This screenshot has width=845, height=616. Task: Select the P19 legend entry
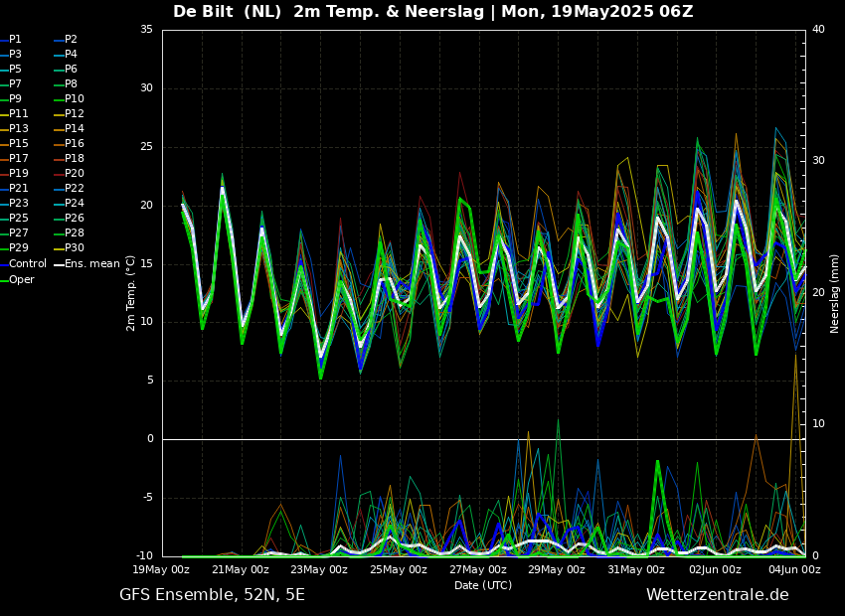[18, 174]
